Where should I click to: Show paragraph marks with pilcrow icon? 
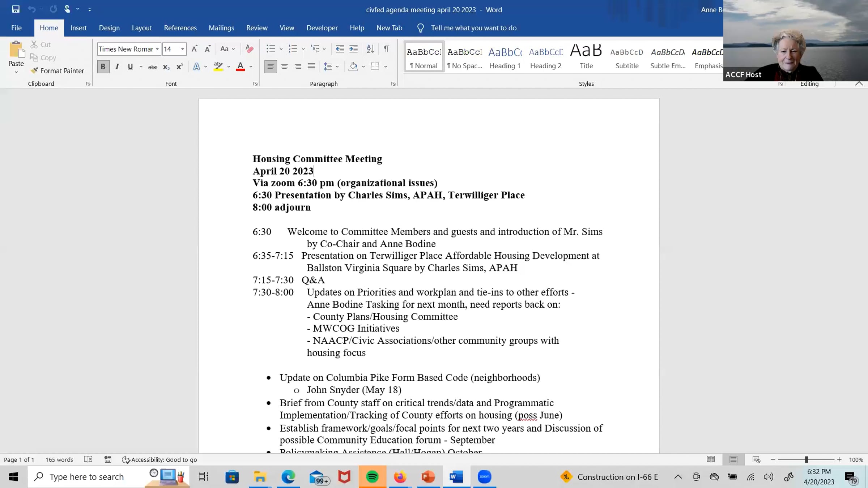tap(386, 49)
